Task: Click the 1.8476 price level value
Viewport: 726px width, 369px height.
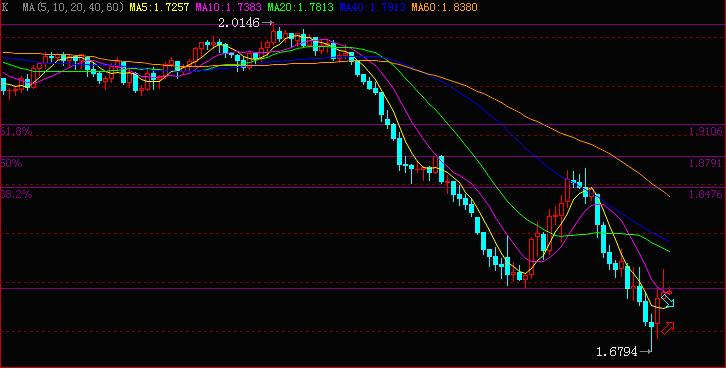Action: click(x=706, y=194)
